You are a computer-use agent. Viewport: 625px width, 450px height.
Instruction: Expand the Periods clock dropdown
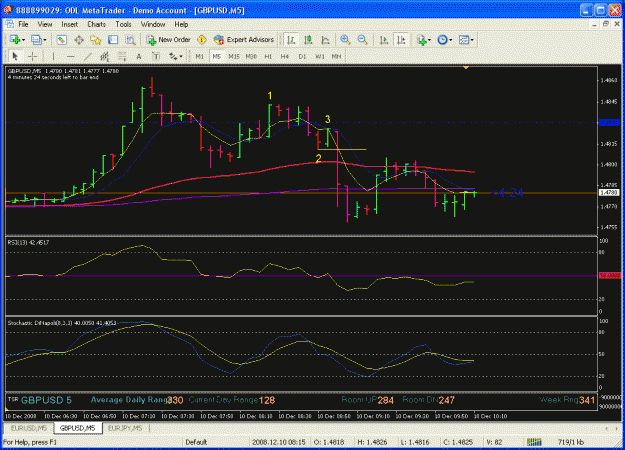450,40
